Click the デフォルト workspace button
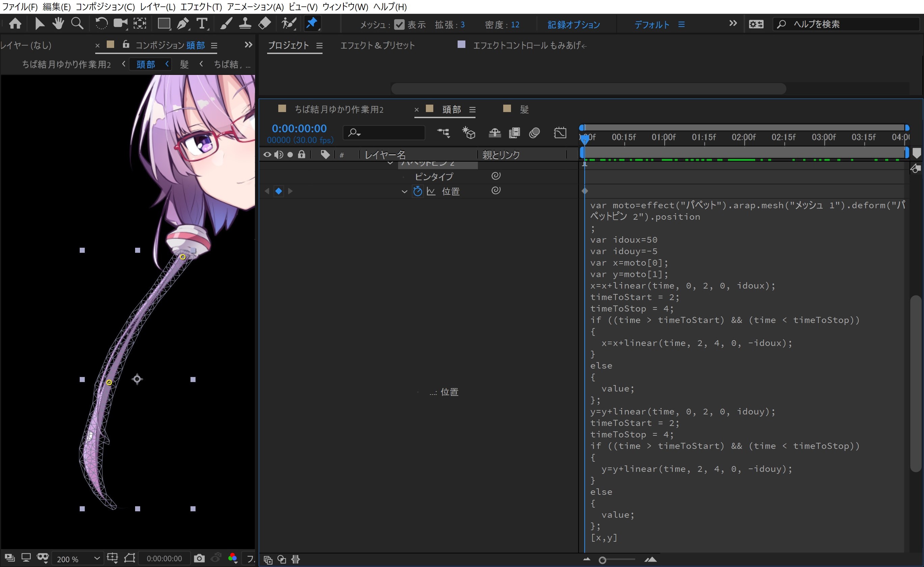Screen dimensions: 924x567 [652, 25]
